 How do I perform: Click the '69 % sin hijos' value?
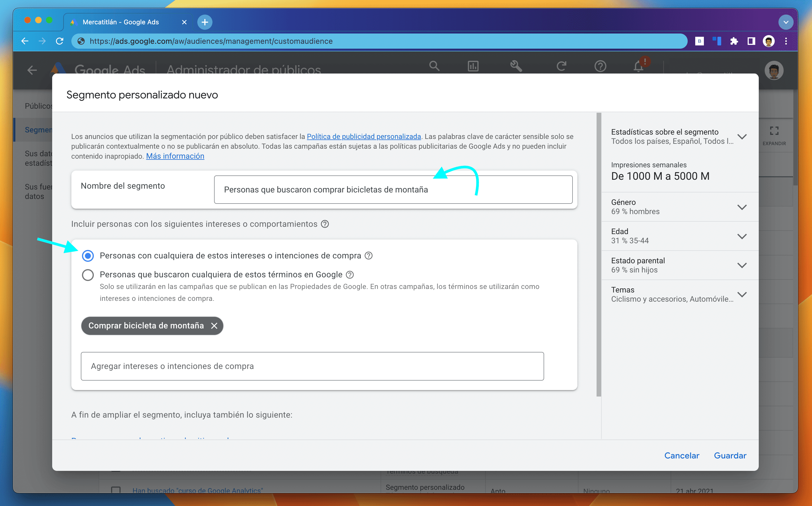[x=634, y=270]
